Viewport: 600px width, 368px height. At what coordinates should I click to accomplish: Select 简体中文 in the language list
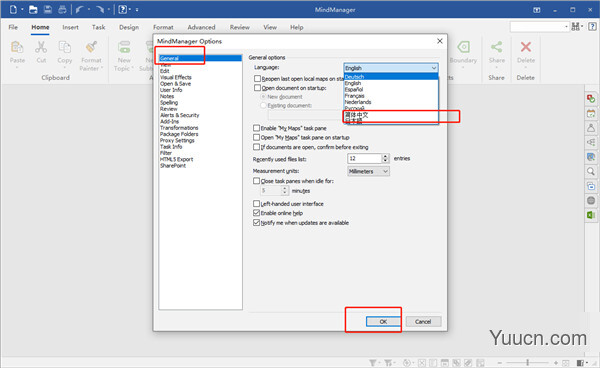click(391, 114)
